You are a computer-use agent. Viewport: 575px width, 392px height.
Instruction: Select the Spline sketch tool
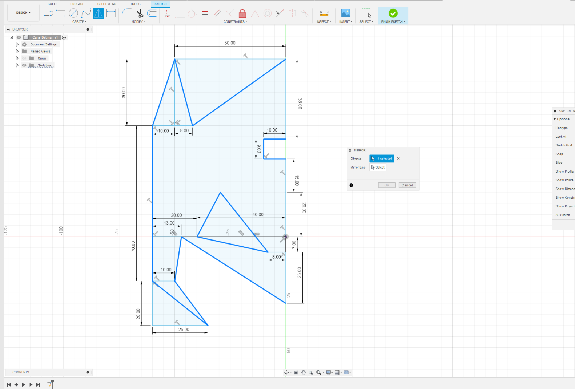[86, 13]
